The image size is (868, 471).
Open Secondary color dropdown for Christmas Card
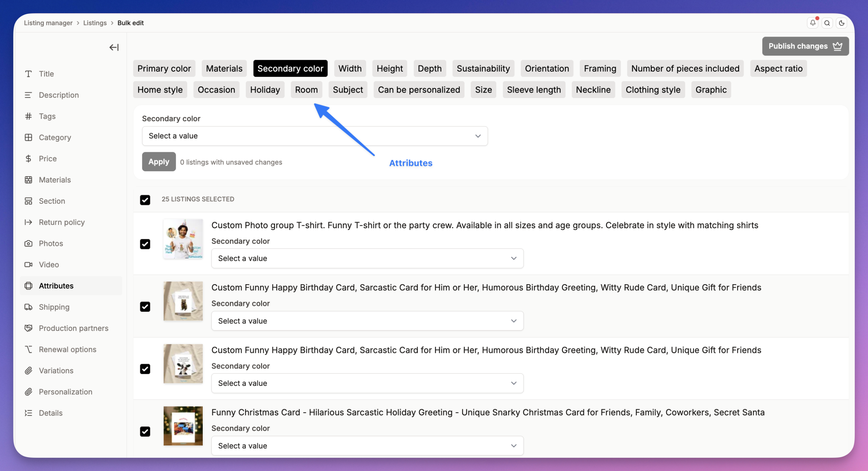[x=367, y=446]
